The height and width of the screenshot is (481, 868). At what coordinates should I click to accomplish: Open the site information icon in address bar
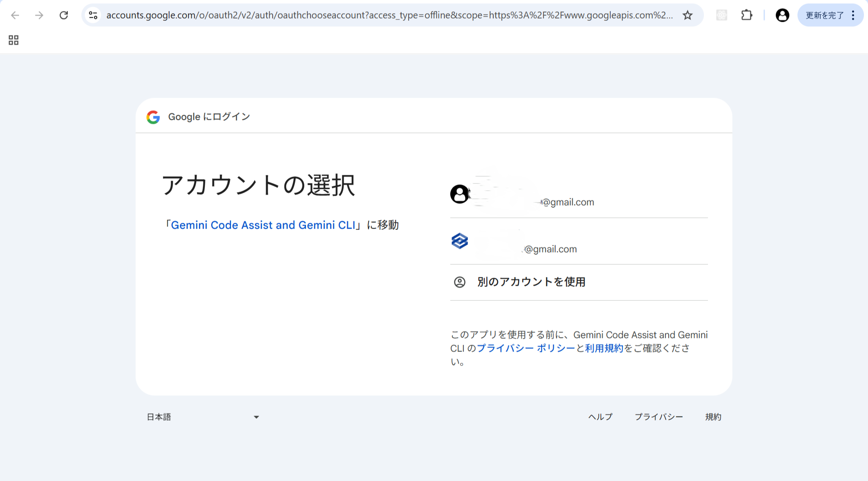(93, 15)
